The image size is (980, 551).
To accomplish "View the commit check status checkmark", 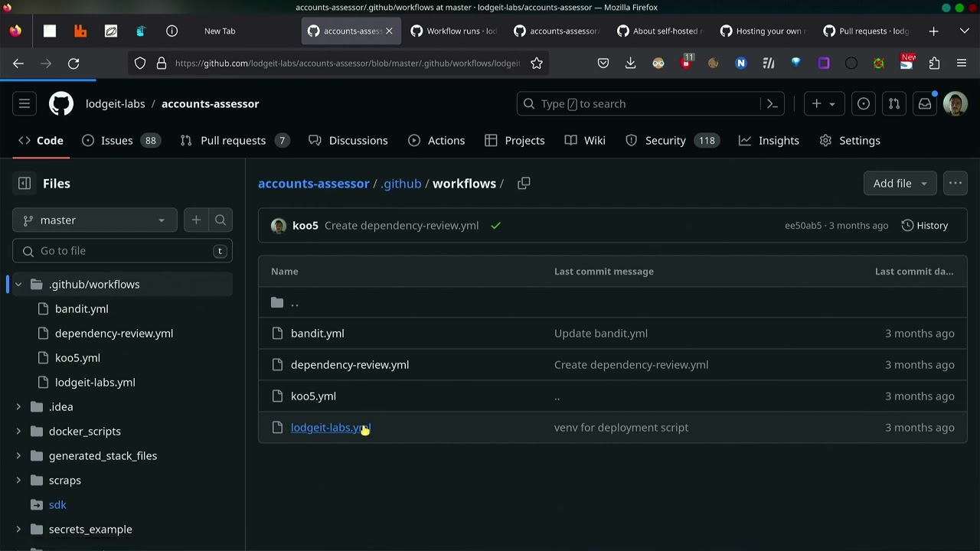I will click(x=496, y=225).
